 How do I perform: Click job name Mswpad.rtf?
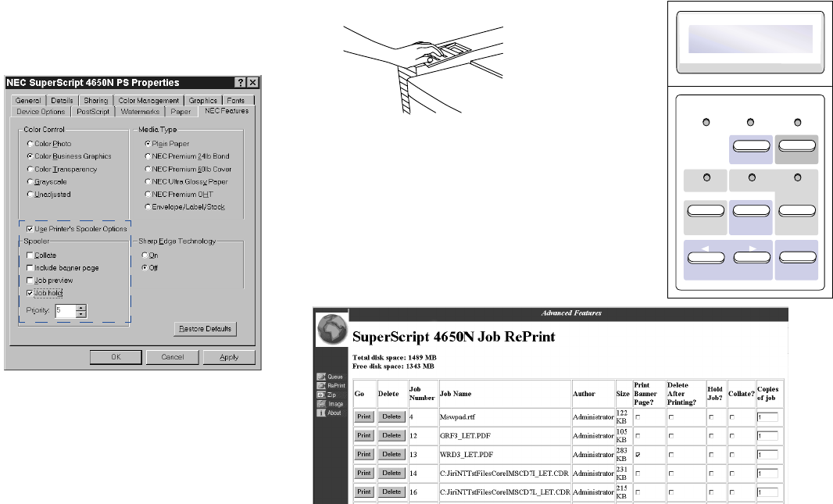(x=457, y=417)
